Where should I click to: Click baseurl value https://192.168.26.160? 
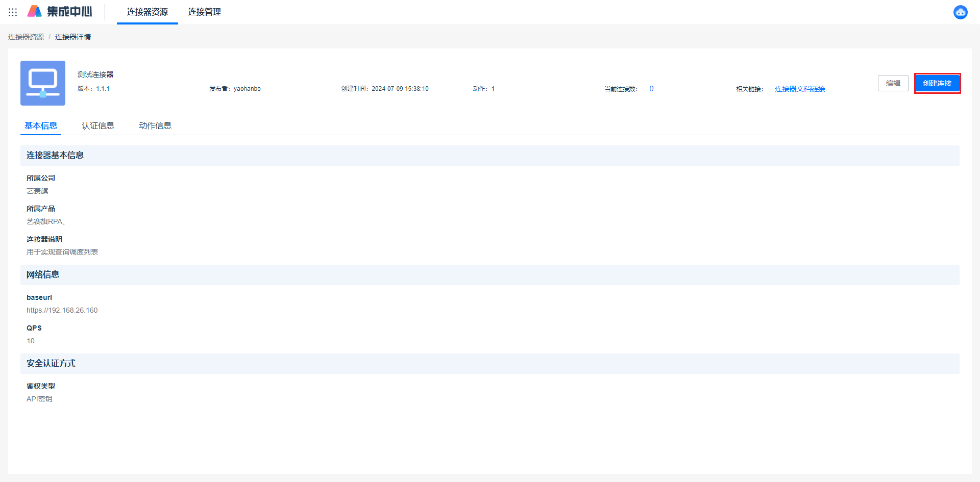click(62, 310)
